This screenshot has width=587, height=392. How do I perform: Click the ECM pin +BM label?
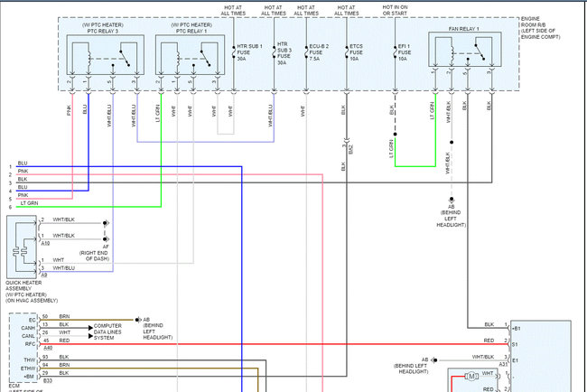pos(29,376)
